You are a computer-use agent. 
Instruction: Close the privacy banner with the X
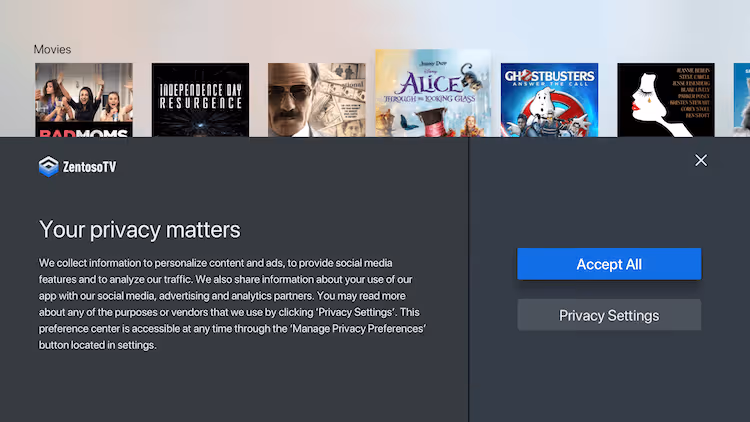tap(701, 160)
